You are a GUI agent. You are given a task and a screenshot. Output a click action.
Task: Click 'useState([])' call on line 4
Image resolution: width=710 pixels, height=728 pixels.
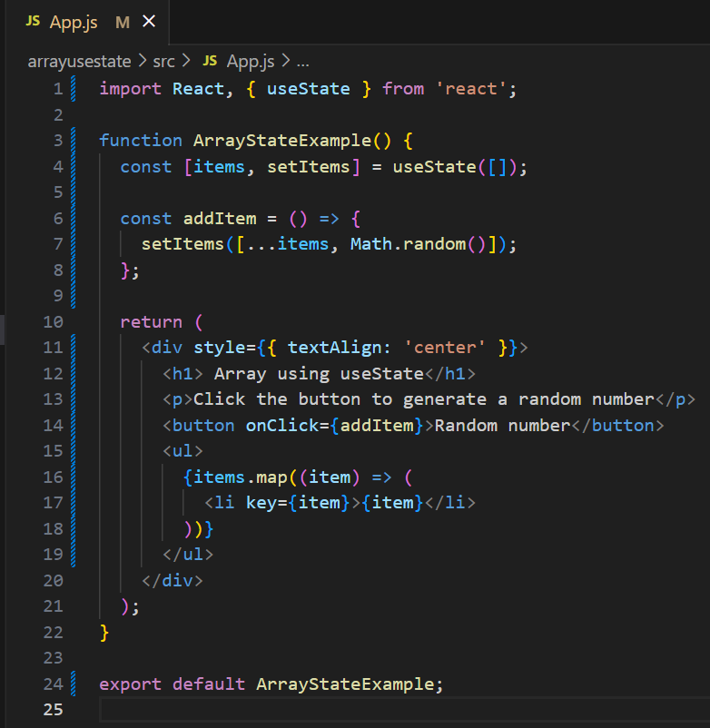point(455,167)
